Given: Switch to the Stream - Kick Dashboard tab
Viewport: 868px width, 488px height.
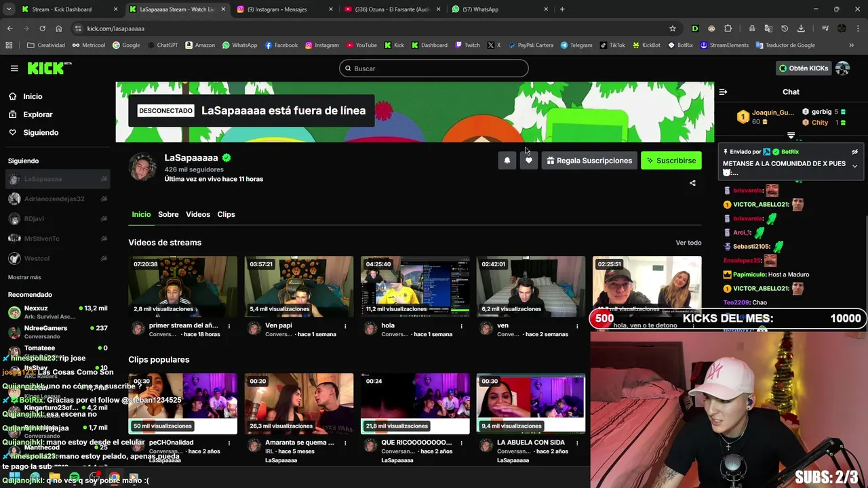Looking at the screenshot, I should pyautogui.click(x=69, y=9).
